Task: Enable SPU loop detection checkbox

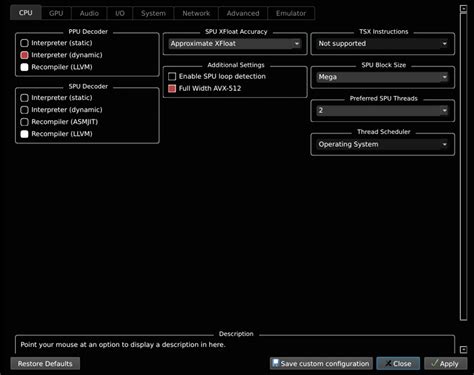Action: pyautogui.click(x=217, y=76)
